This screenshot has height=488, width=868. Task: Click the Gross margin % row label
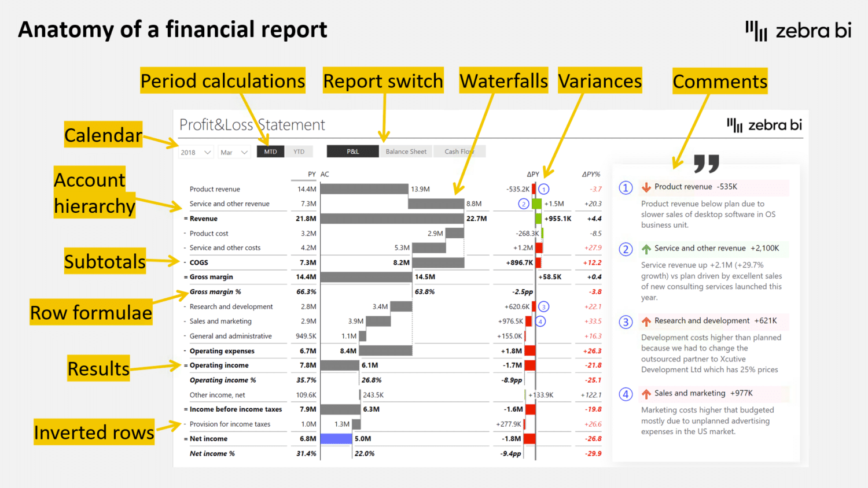215,292
